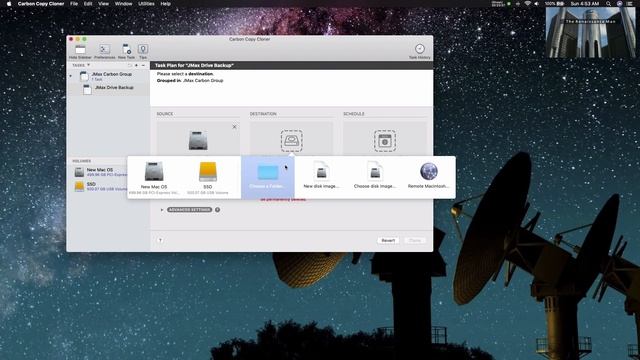Click the bottom-left help question mark
Image resolution: width=640 pixels, height=360 pixels.
point(160,240)
